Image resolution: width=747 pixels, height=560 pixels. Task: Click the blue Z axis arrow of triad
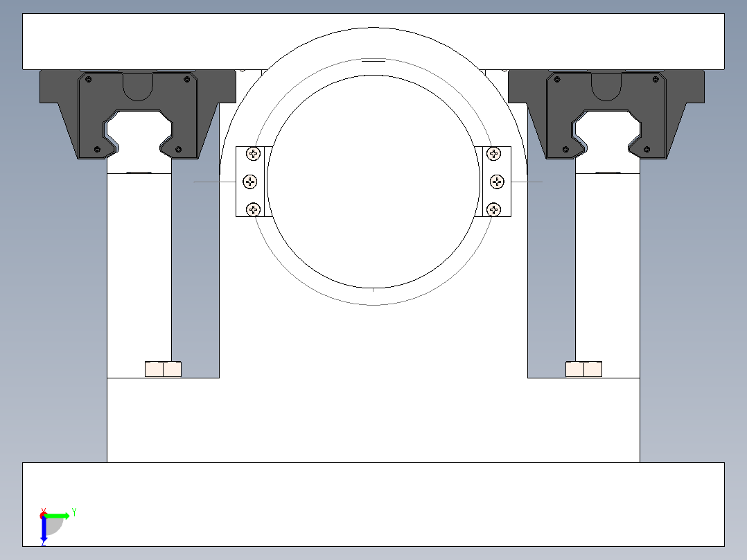tap(44, 530)
